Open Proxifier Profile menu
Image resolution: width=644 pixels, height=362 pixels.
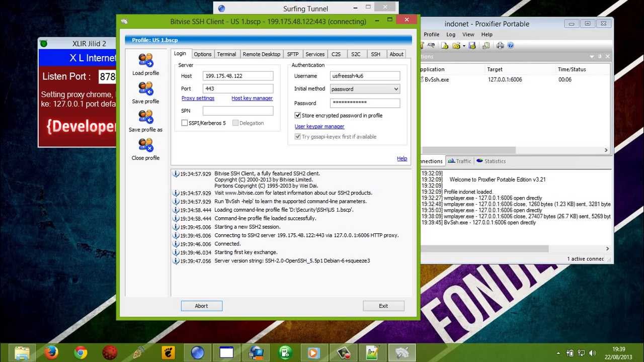pos(431,35)
